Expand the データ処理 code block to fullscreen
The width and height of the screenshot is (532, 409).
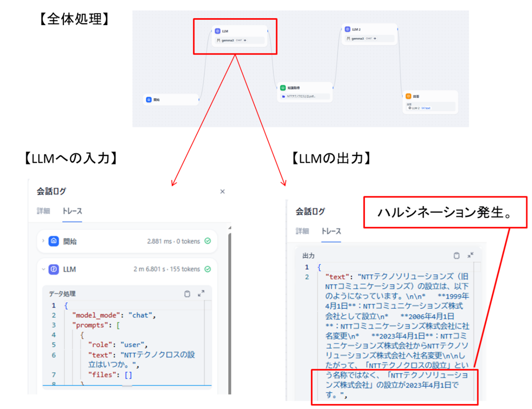[201, 293]
